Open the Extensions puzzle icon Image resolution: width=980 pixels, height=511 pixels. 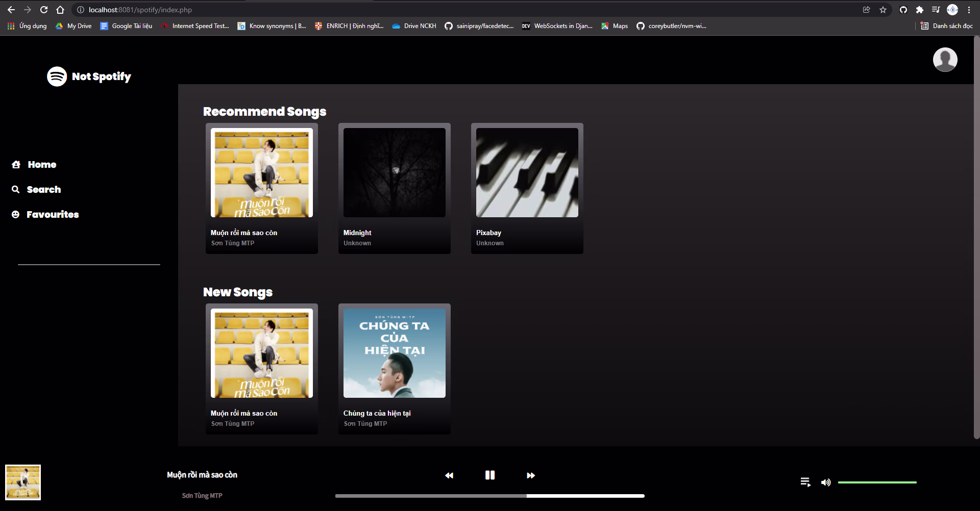920,10
